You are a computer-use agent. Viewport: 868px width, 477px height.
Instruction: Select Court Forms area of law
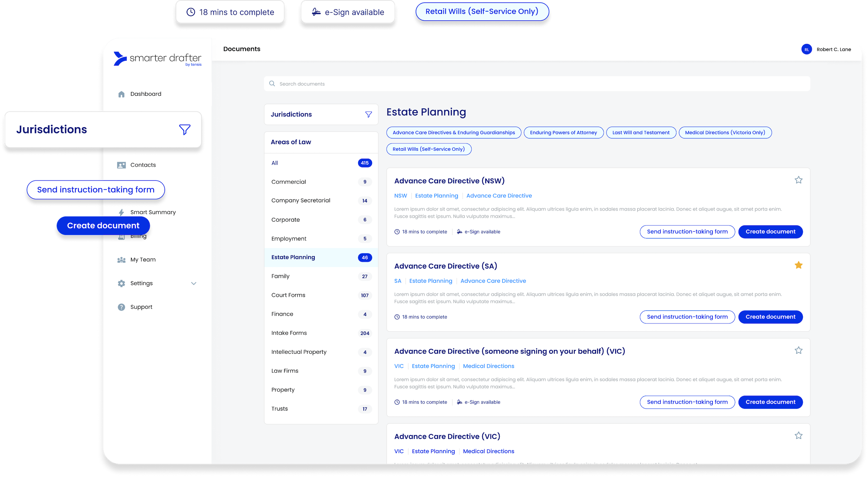coord(288,295)
